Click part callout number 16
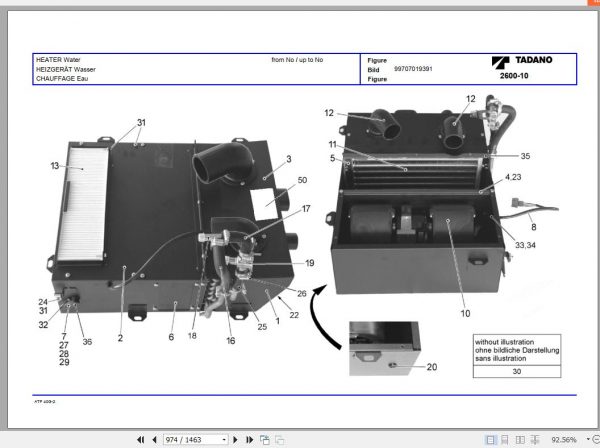The height and width of the screenshot is (448, 600). (231, 340)
